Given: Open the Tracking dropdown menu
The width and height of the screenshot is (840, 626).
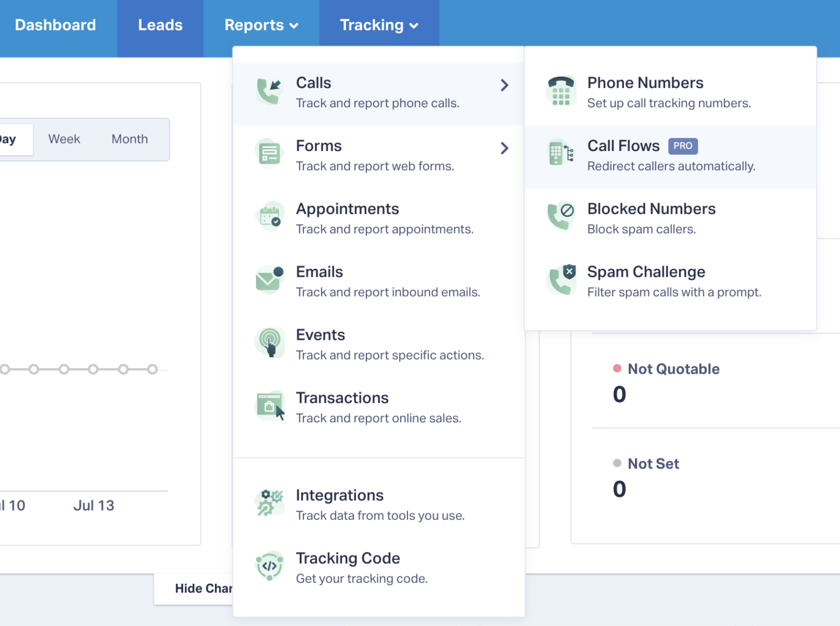Looking at the screenshot, I should tap(378, 25).
